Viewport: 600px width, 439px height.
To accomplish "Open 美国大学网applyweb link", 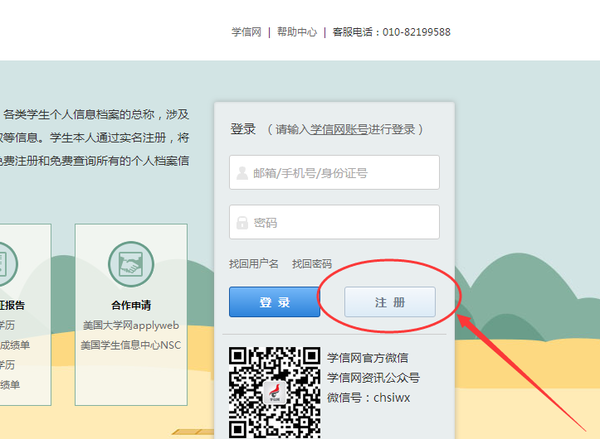I will tap(131, 326).
